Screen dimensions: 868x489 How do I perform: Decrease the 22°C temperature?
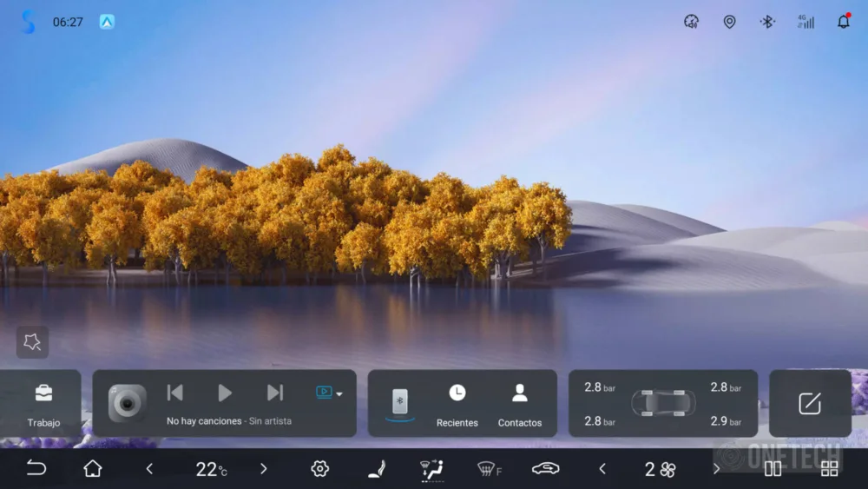coord(149,469)
